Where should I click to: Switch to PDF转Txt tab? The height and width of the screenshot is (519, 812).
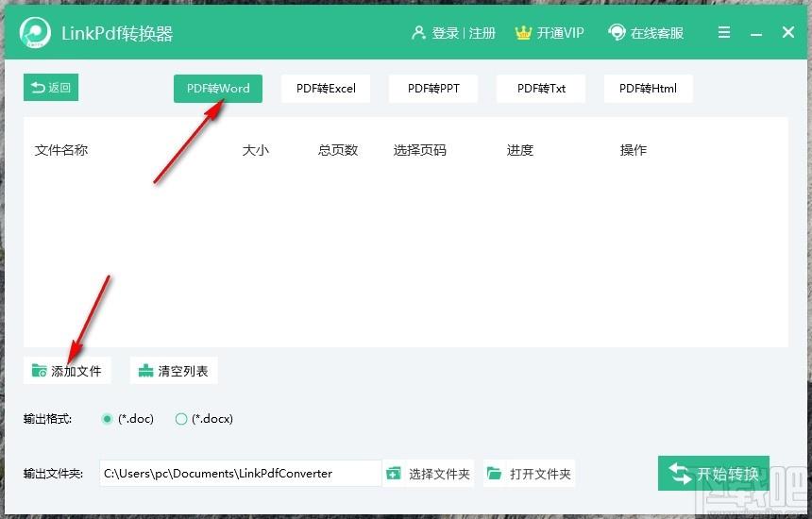coord(541,89)
